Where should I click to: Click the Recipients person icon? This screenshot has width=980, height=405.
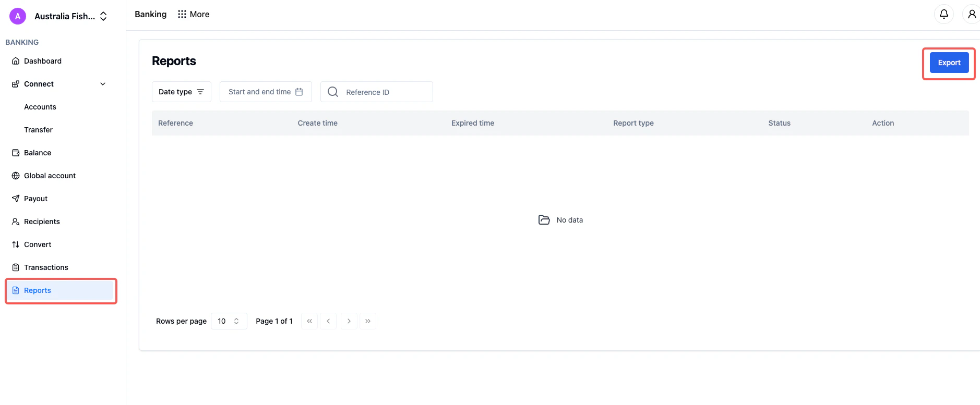coord(16,222)
